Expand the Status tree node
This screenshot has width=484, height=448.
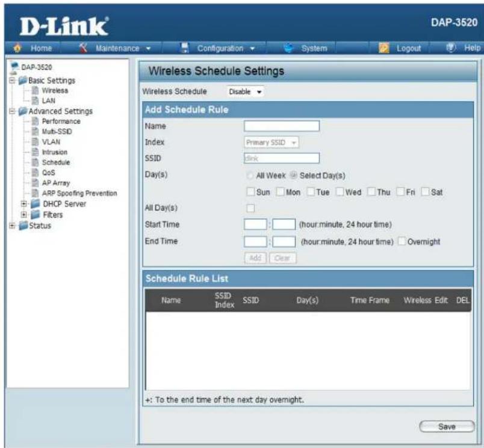(x=13, y=226)
